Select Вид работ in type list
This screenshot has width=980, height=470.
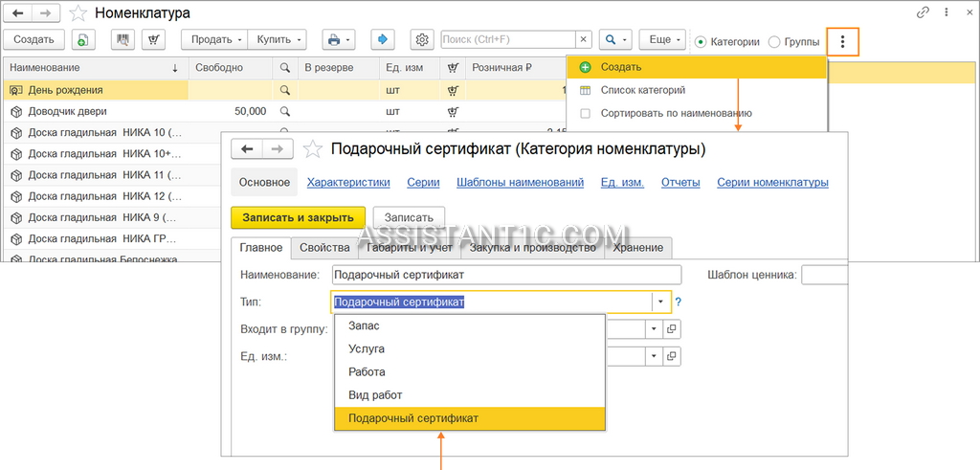(x=470, y=395)
